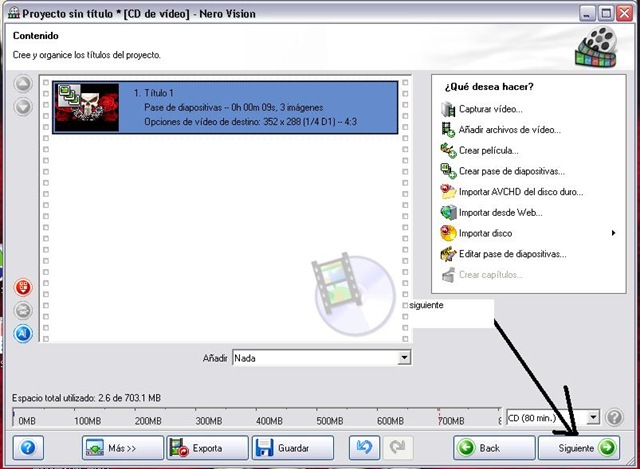Click the red delete title icon
The width and height of the screenshot is (640, 469).
[x=23, y=287]
